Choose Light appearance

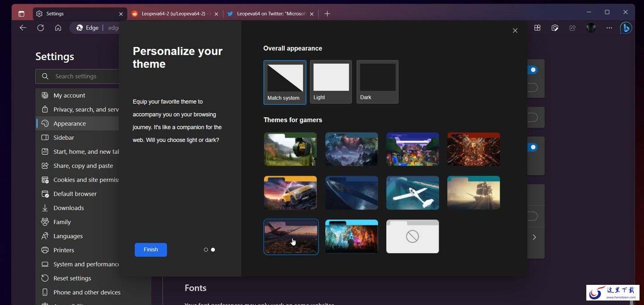point(331,82)
